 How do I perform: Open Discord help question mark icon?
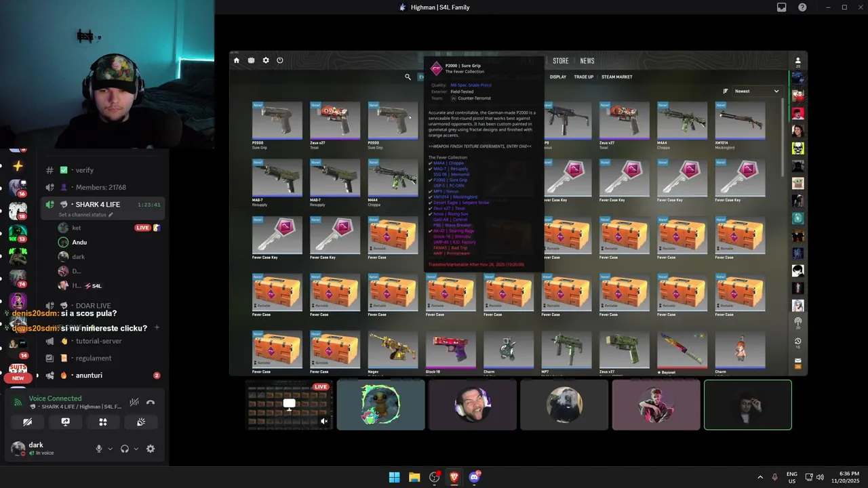click(803, 7)
